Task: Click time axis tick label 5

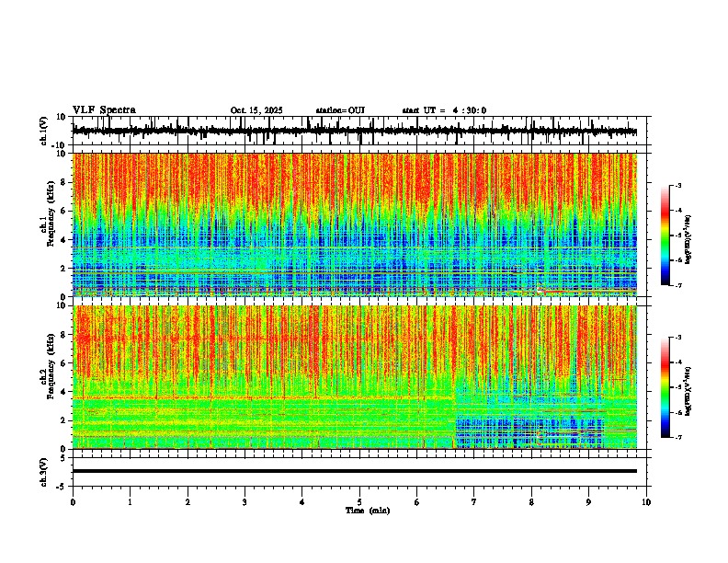Action: [x=359, y=502]
